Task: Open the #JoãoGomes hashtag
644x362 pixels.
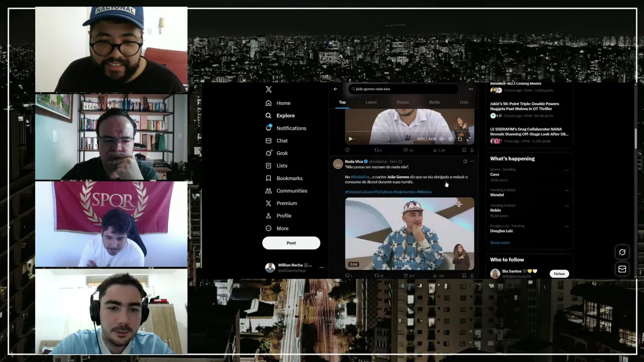Action: click(405, 192)
